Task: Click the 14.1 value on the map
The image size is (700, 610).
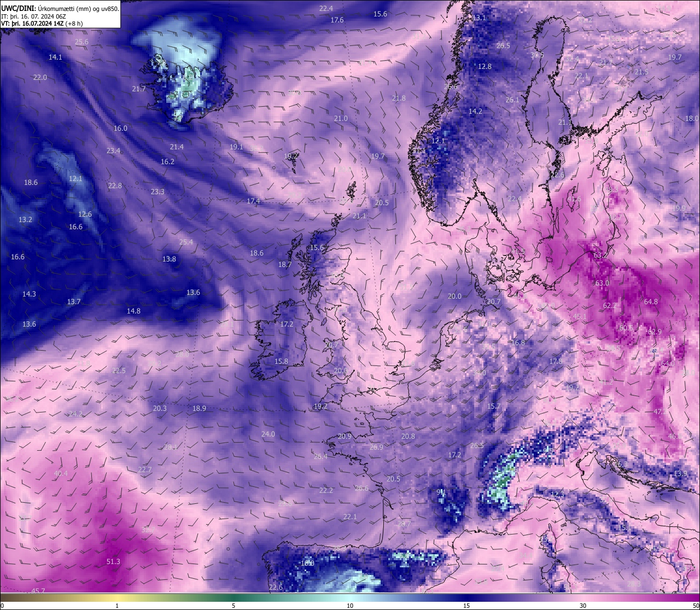Action: pyautogui.click(x=55, y=57)
